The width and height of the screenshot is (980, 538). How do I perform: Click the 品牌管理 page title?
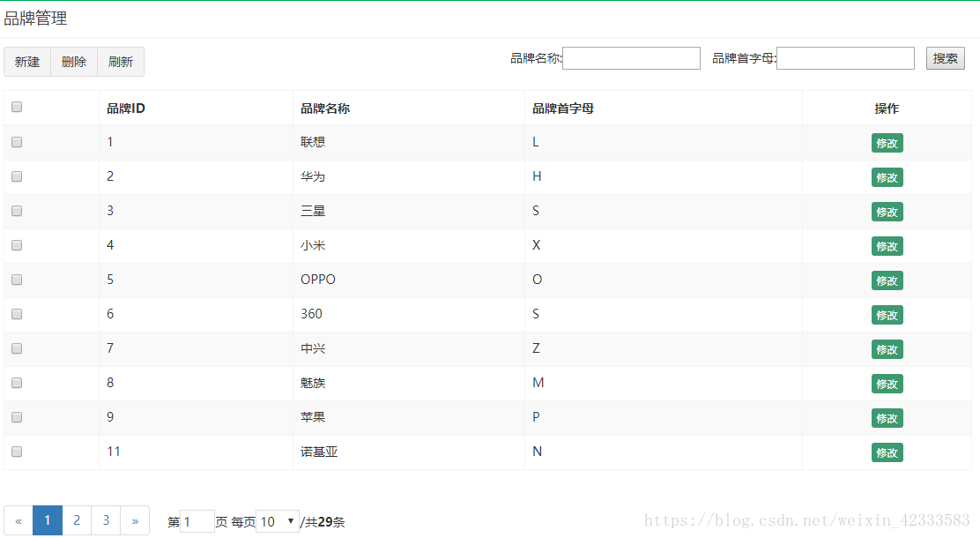pyautogui.click(x=35, y=19)
